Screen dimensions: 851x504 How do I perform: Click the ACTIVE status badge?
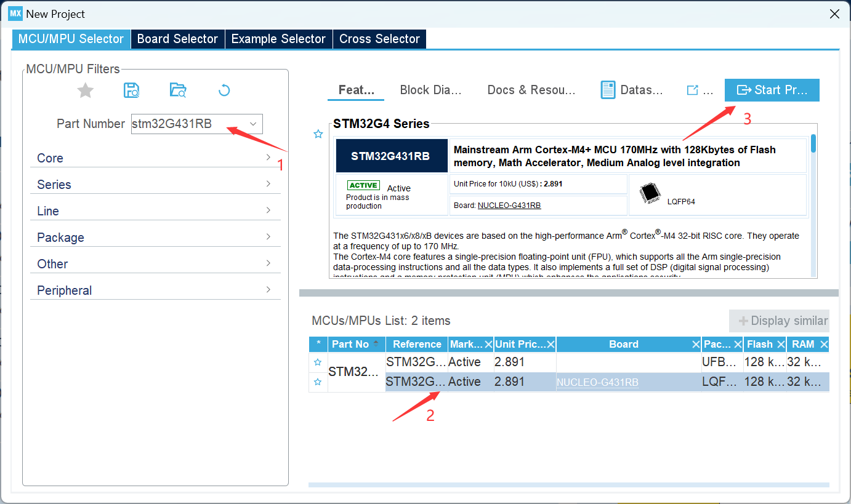(x=364, y=185)
